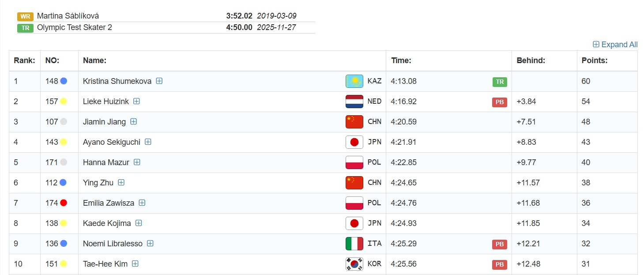Image resolution: width=644 pixels, height=275 pixels.
Task: Click the gold WR record badge
Action: (25, 16)
